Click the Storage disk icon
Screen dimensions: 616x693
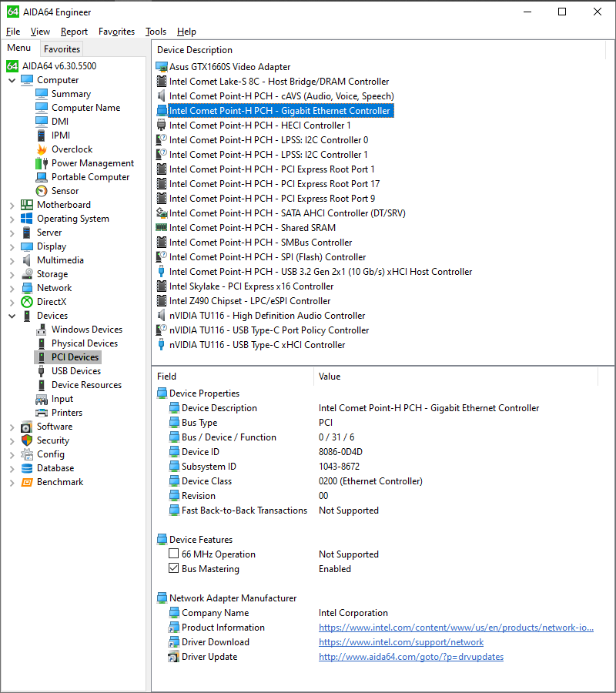pyautogui.click(x=27, y=274)
